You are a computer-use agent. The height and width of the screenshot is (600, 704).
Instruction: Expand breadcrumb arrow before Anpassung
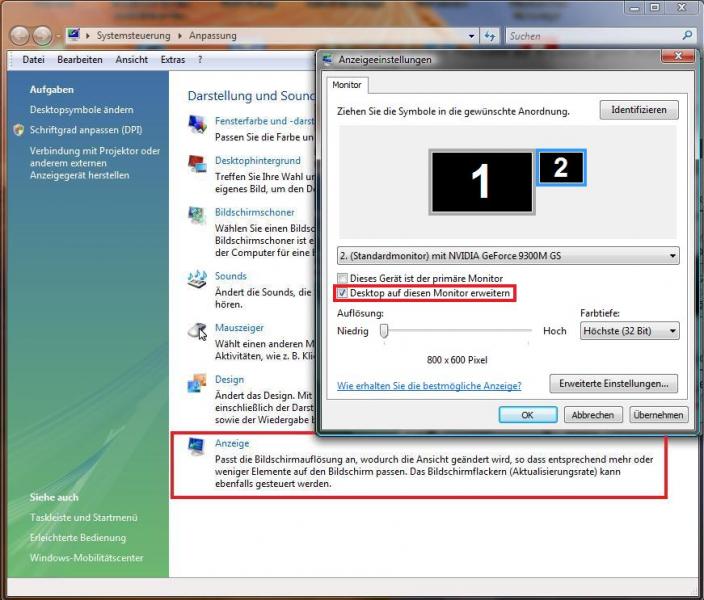(180, 35)
